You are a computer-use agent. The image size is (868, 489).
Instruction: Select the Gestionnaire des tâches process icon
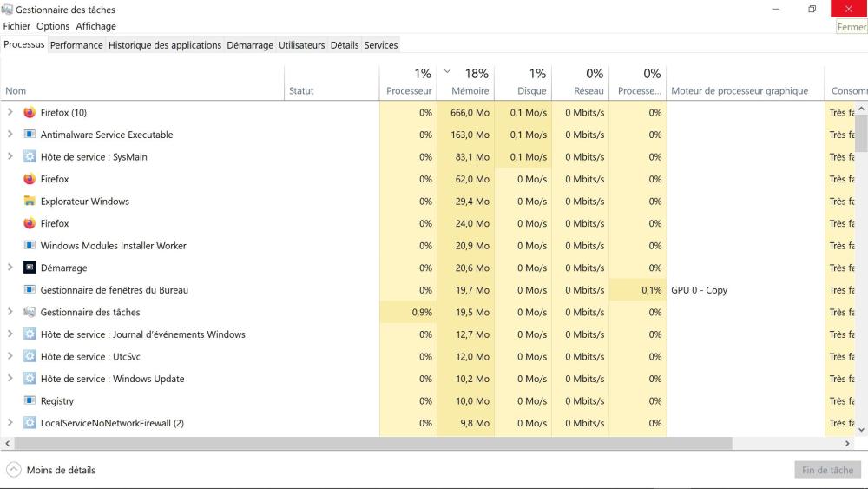[30, 312]
